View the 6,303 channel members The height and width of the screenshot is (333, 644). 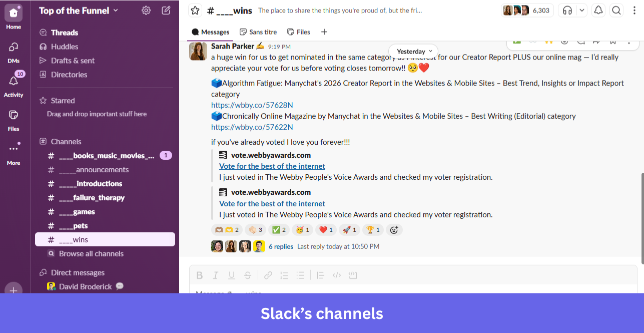coord(527,10)
